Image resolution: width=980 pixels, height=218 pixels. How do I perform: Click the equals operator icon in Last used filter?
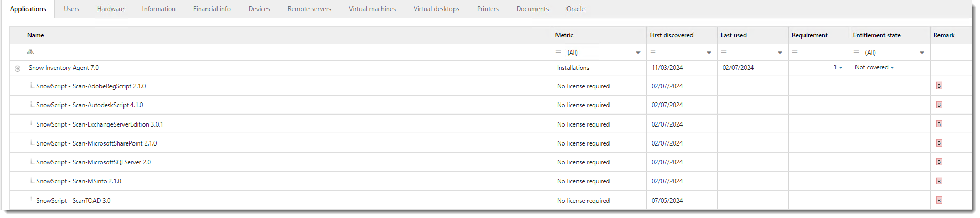pyautogui.click(x=724, y=52)
